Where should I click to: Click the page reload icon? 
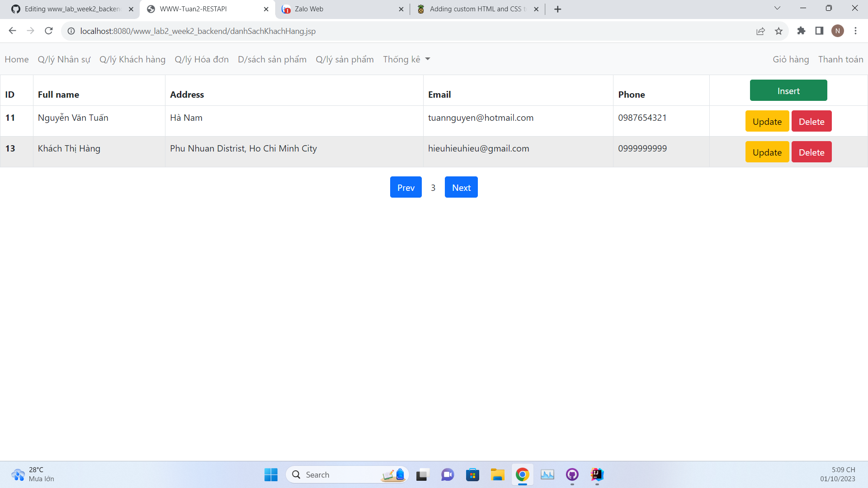[48, 31]
